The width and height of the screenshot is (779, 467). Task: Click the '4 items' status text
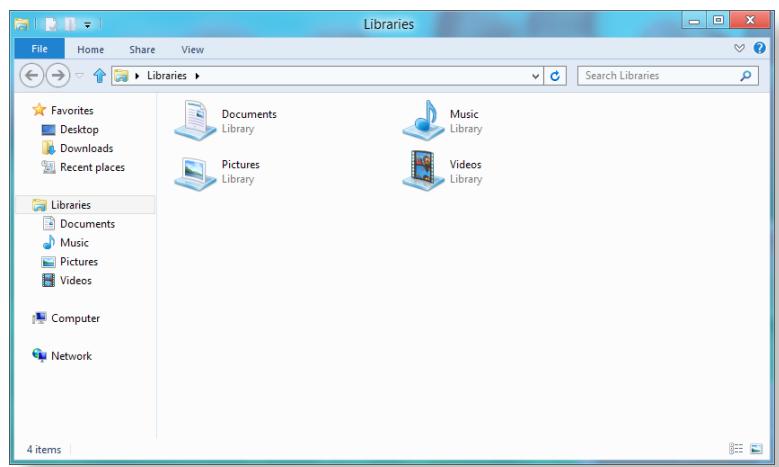point(44,450)
